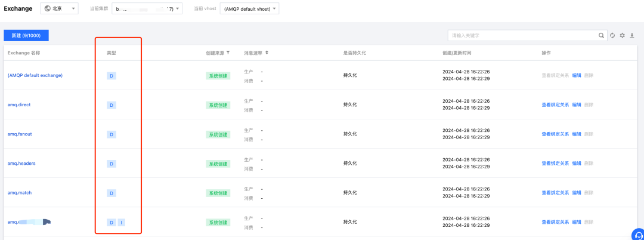644x240 pixels.
Task: Open the 当前集群 cluster dropdown
Action: [147, 8]
